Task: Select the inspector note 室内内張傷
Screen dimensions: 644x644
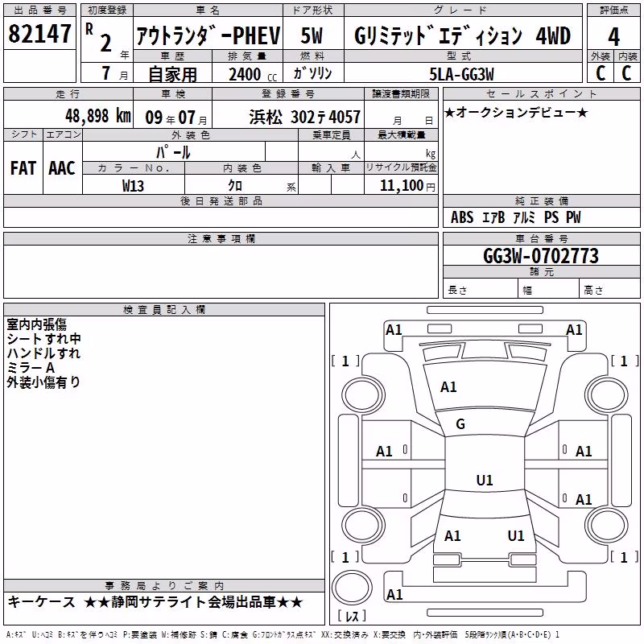Action: point(36,324)
